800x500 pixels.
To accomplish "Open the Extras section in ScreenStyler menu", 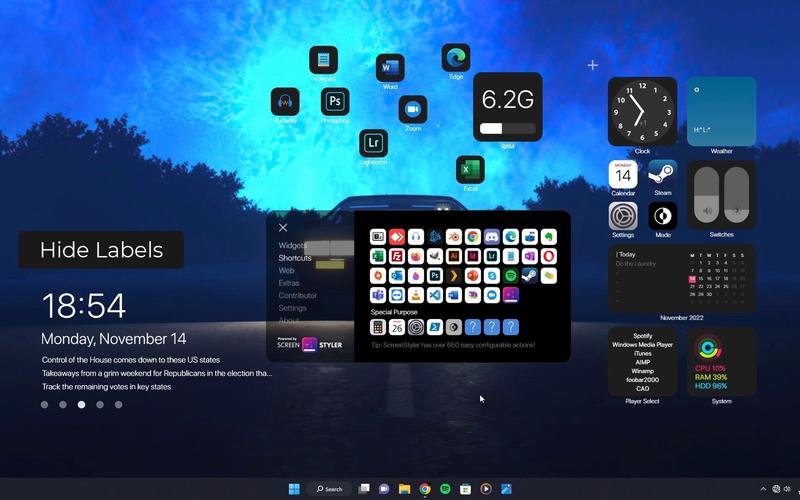I will coord(289,283).
